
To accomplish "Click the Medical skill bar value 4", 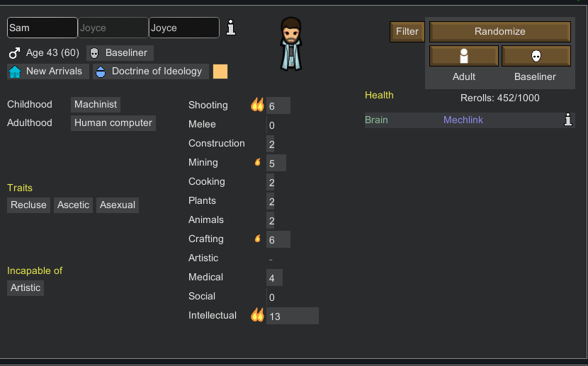I will [x=274, y=278].
